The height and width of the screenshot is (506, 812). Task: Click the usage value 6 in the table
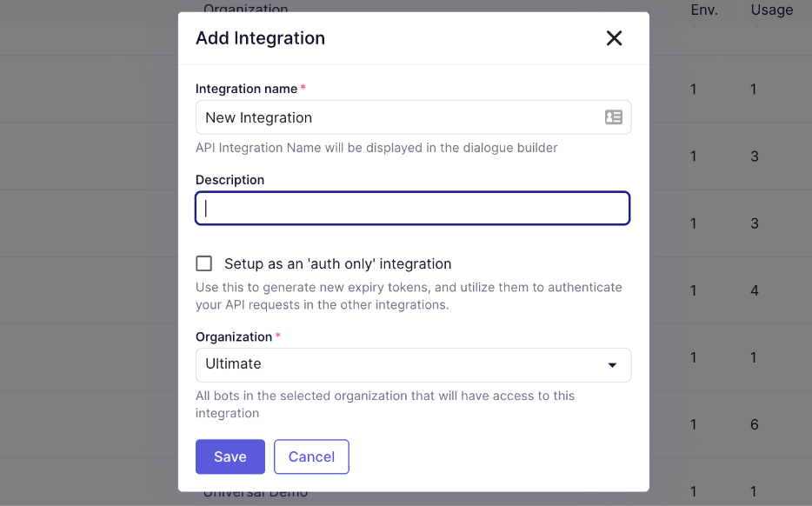coord(754,424)
